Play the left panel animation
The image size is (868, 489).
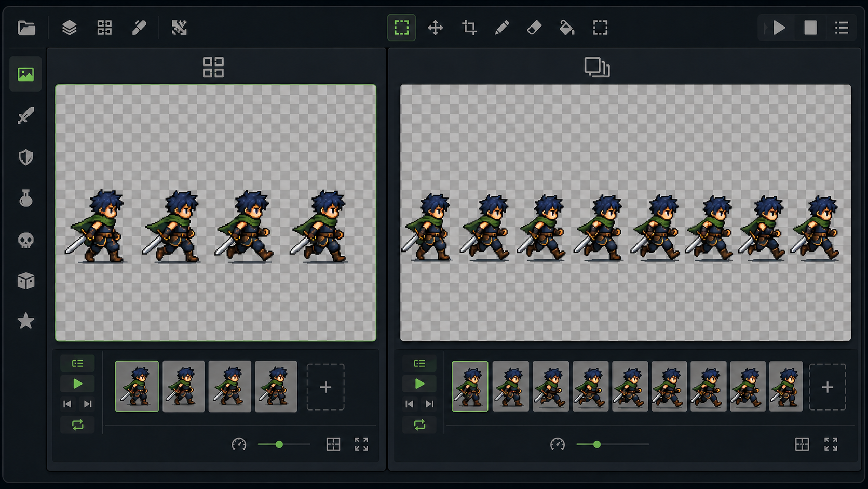tap(77, 384)
